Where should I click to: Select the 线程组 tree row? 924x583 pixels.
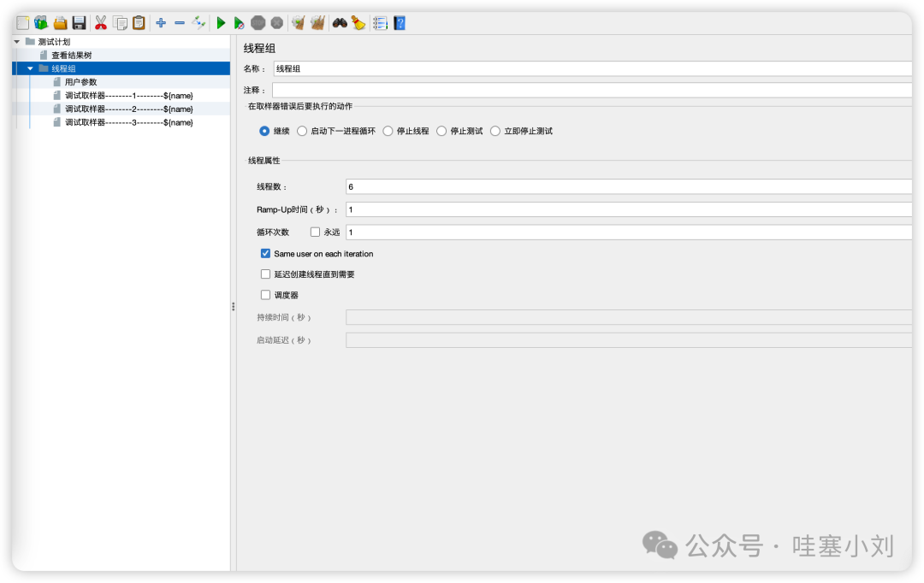(x=121, y=68)
